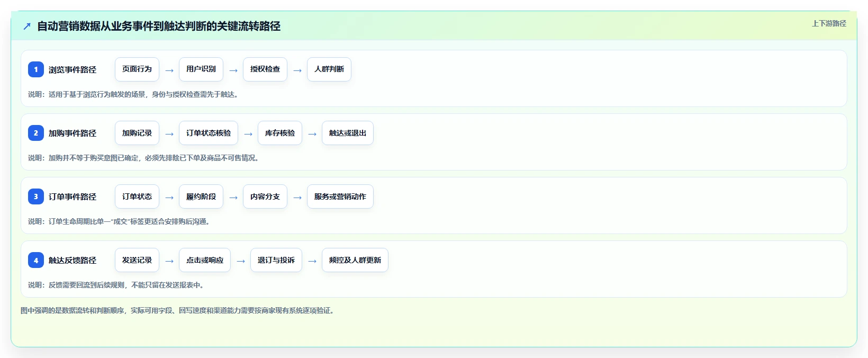Image resolution: width=868 pixels, height=358 pixels.
Task: Click the arrow between 内容分支 and 服务或营销动作
Action: 297,198
